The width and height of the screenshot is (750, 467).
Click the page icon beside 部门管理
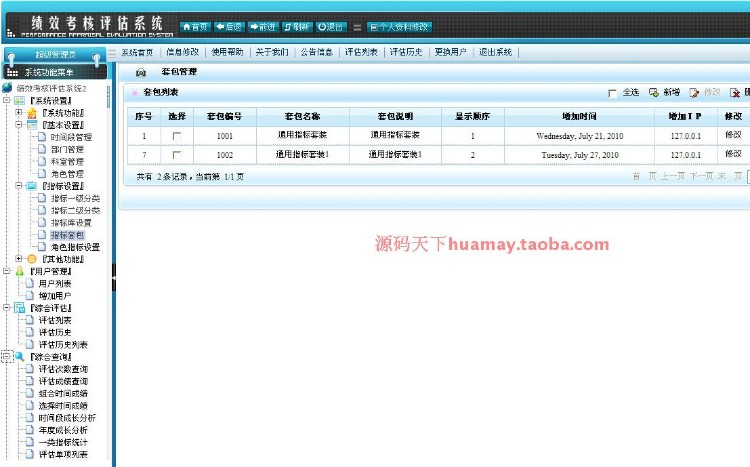(42, 149)
